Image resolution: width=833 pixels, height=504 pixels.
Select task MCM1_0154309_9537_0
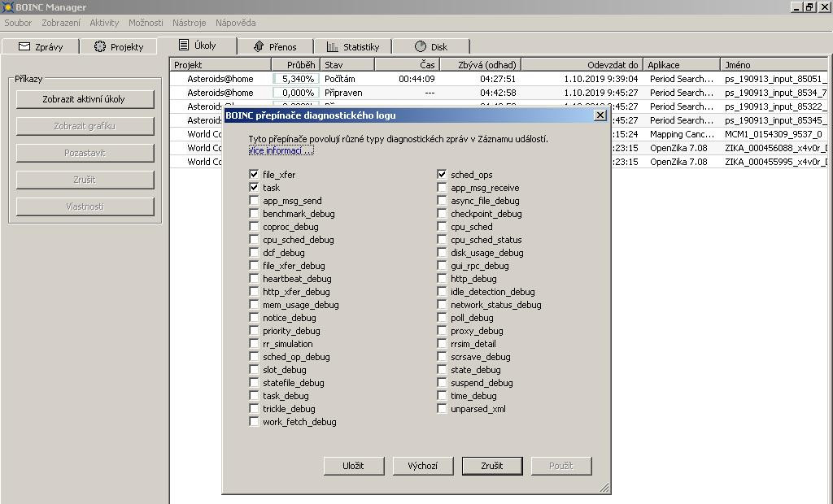point(773,134)
